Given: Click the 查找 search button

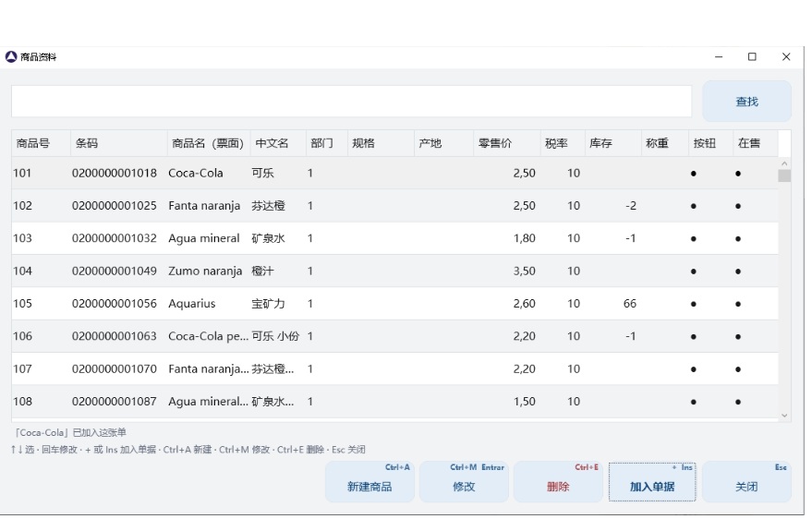Looking at the screenshot, I should click(746, 102).
